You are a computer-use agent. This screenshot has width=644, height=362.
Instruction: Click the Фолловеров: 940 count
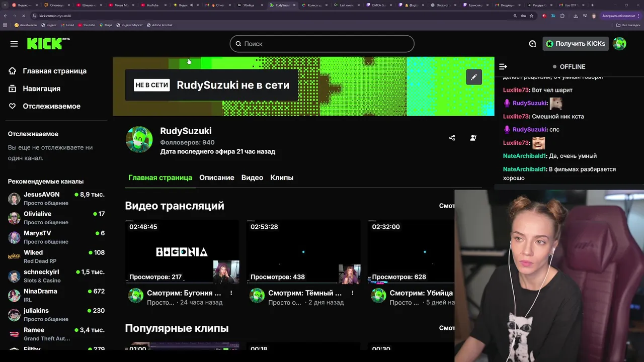tap(187, 142)
